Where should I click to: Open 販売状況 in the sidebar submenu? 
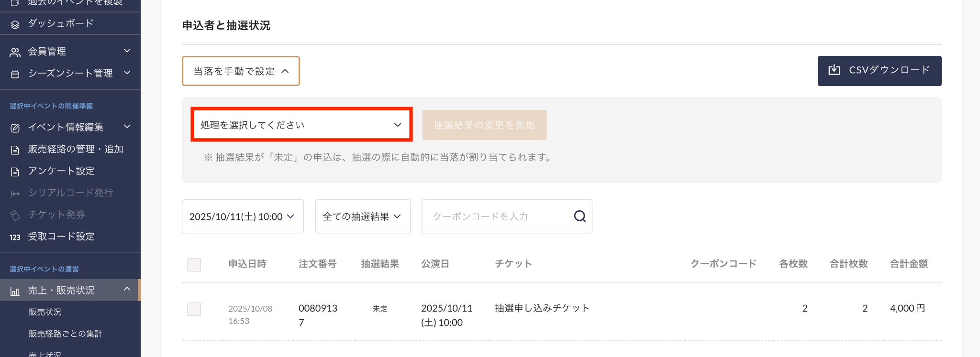point(45,312)
